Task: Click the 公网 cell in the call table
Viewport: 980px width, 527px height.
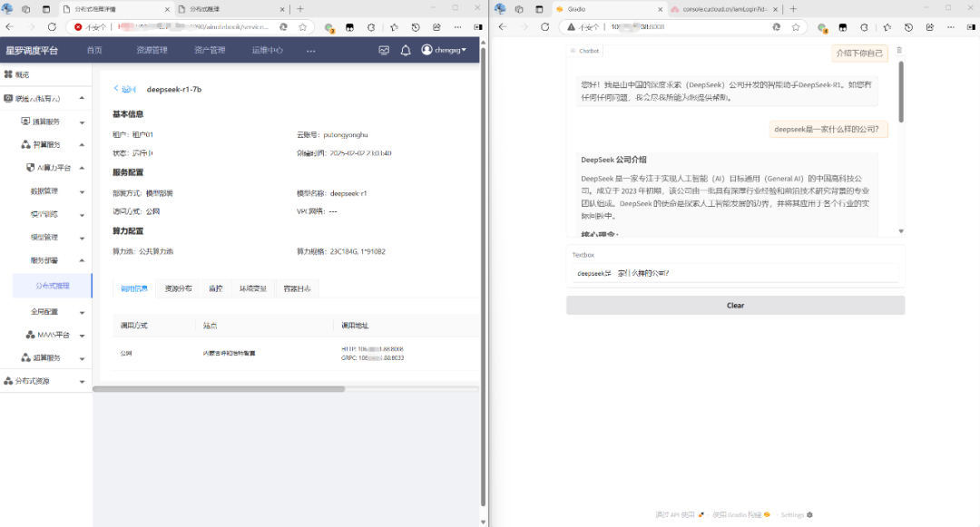Action: click(x=126, y=354)
